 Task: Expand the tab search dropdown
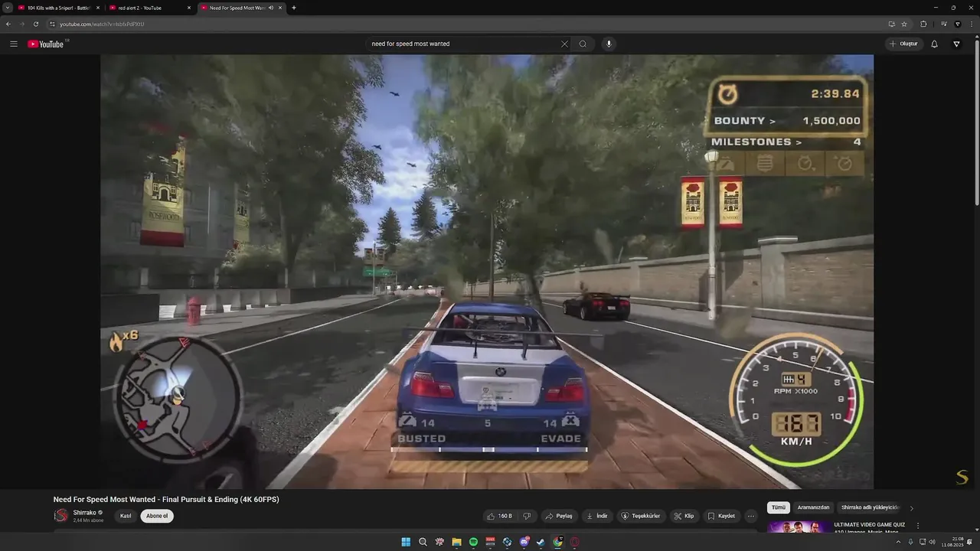click(x=8, y=8)
